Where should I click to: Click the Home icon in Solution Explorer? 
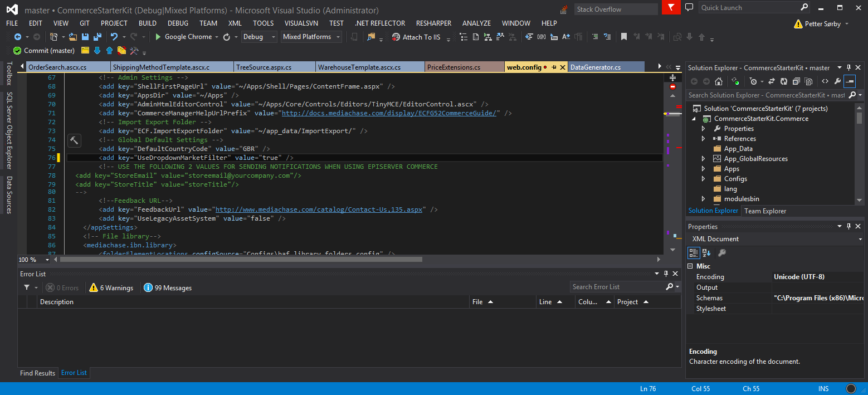(x=719, y=81)
